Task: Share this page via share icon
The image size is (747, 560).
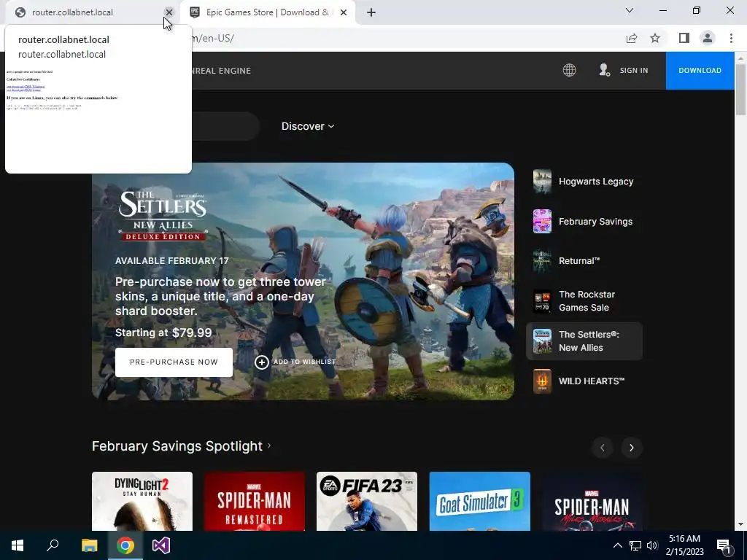Action: click(632, 38)
